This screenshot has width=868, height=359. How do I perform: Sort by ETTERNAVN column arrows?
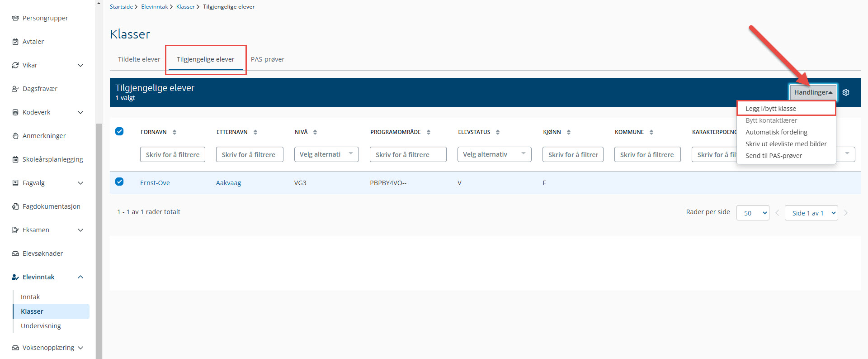tap(255, 132)
